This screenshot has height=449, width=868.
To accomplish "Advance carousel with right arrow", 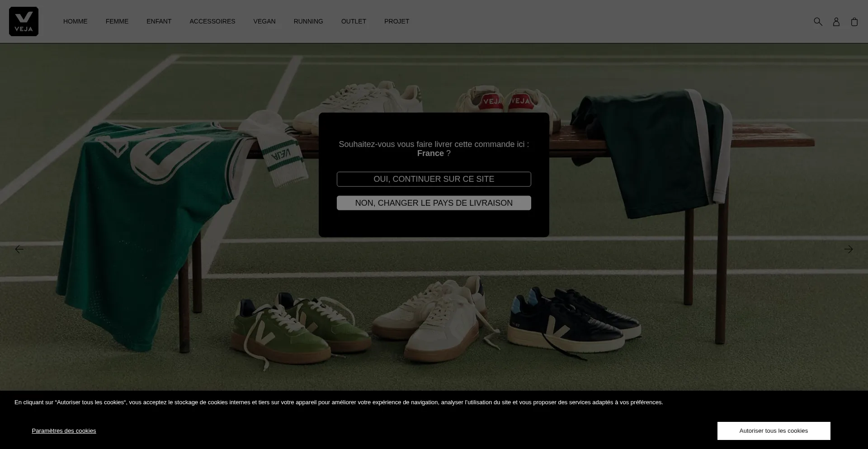I will click(x=848, y=249).
